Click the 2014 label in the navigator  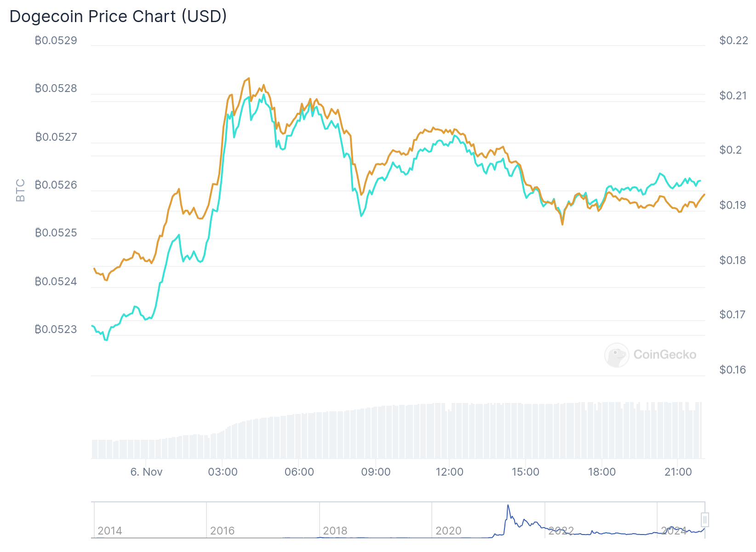point(110,531)
